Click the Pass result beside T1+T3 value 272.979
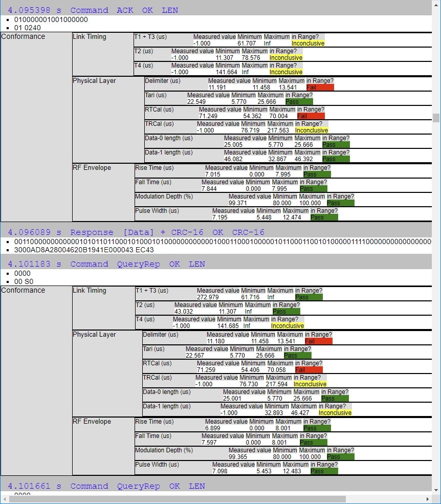 pyautogui.click(x=308, y=297)
